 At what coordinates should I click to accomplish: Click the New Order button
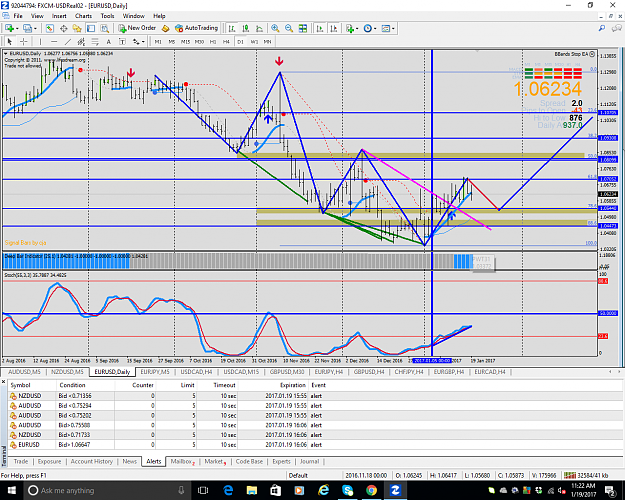[137, 28]
